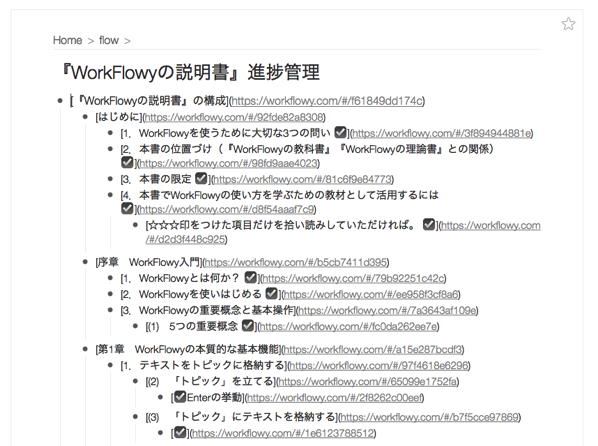
Task: Click text 本書の位置づけ
Action: coord(175,148)
